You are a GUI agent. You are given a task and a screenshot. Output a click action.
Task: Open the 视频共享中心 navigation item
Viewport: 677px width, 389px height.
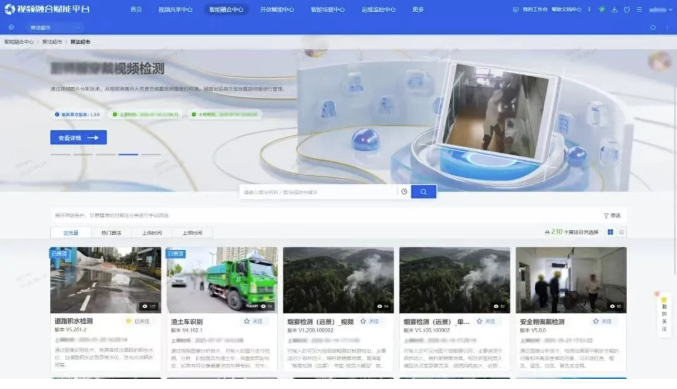[175, 9]
